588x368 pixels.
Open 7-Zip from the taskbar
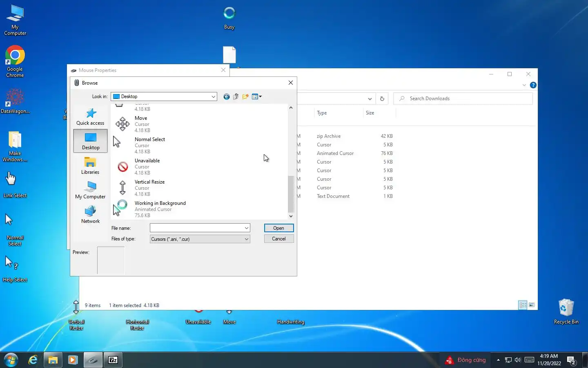(x=113, y=360)
